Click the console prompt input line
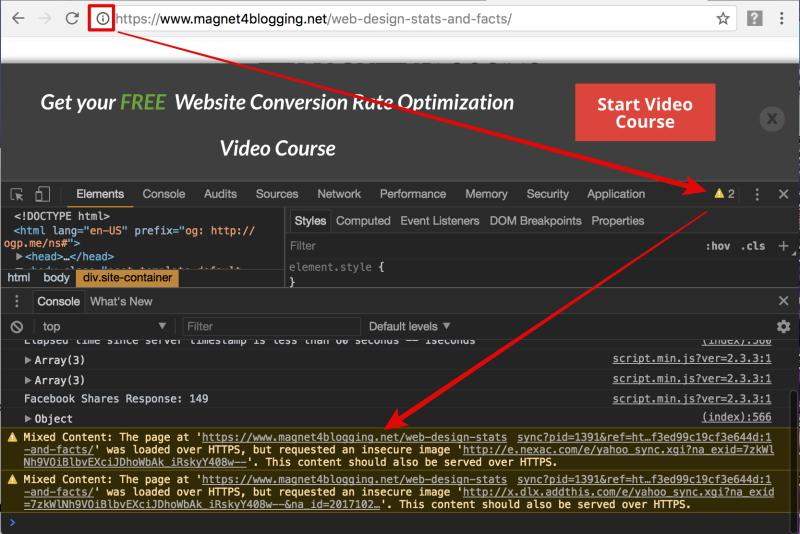 point(398,523)
